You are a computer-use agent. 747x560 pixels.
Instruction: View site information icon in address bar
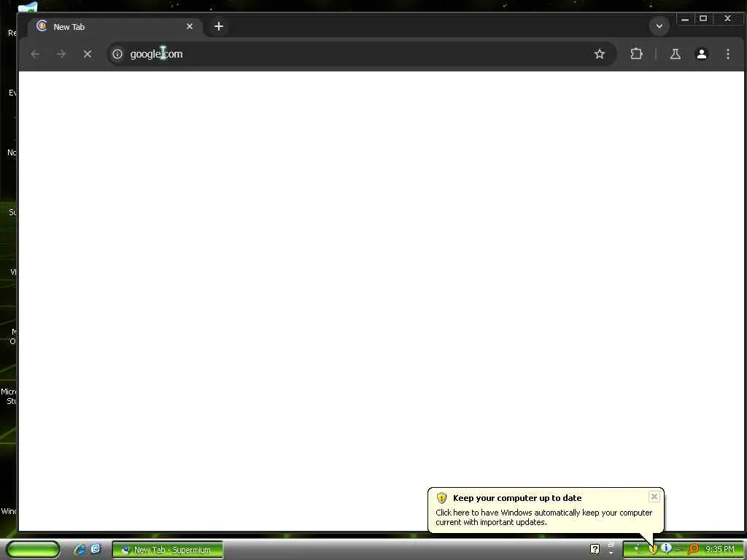tap(117, 54)
